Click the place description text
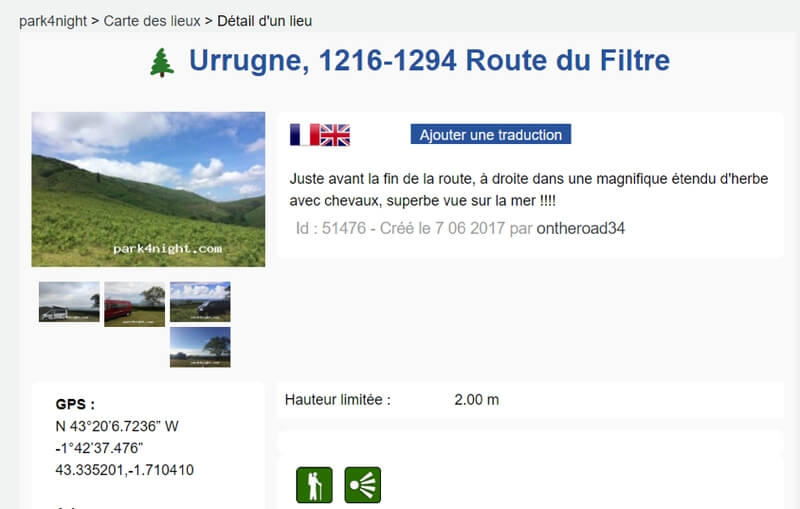 pos(529,190)
